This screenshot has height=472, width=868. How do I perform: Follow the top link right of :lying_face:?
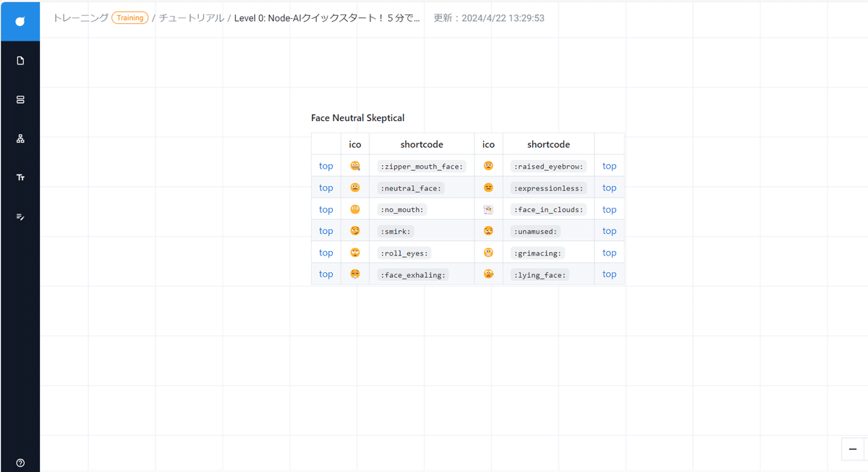pyautogui.click(x=610, y=274)
